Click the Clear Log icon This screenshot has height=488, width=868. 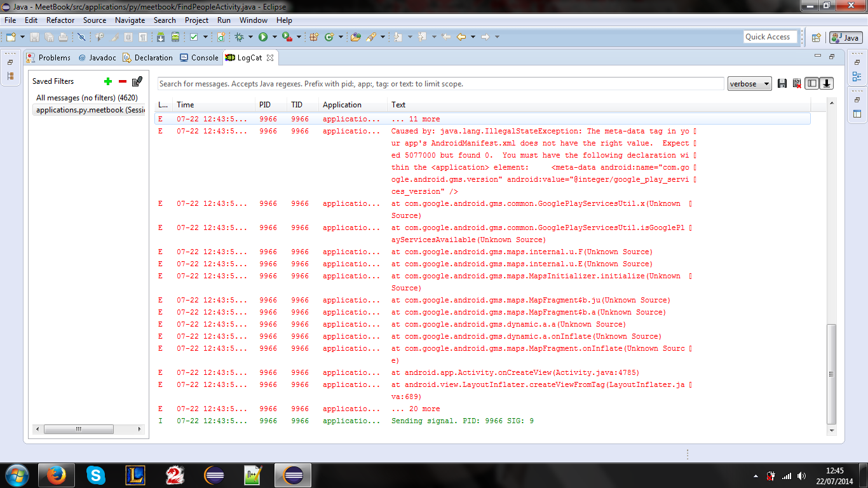click(x=797, y=84)
